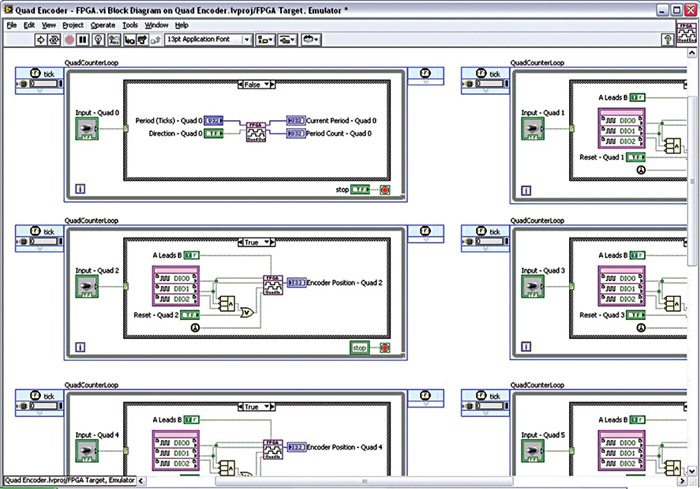Open the Operate menu
Viewport: 700px width, 489px height.
tap(102, 24)
